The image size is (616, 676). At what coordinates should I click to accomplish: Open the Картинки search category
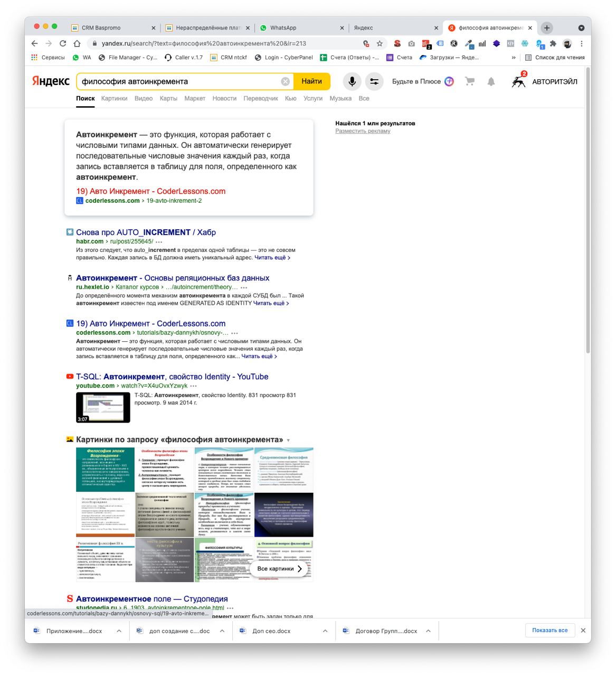tap(114, 98)
